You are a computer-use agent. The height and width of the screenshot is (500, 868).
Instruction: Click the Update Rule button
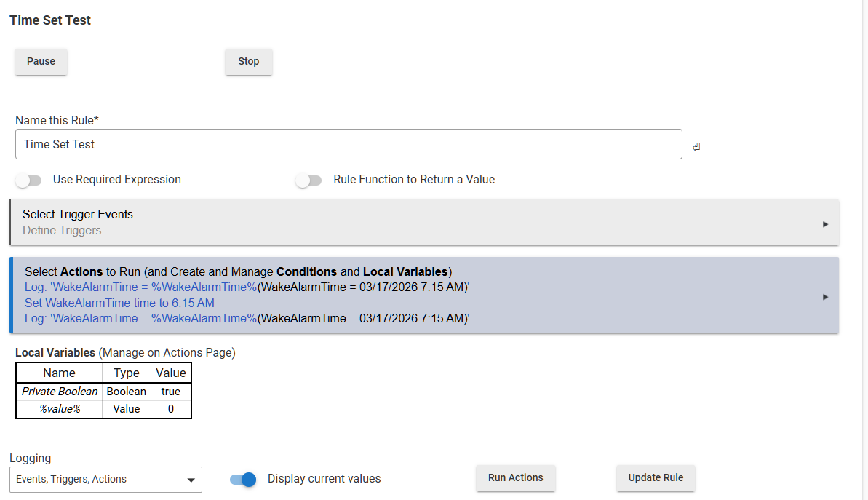point(656,478)
